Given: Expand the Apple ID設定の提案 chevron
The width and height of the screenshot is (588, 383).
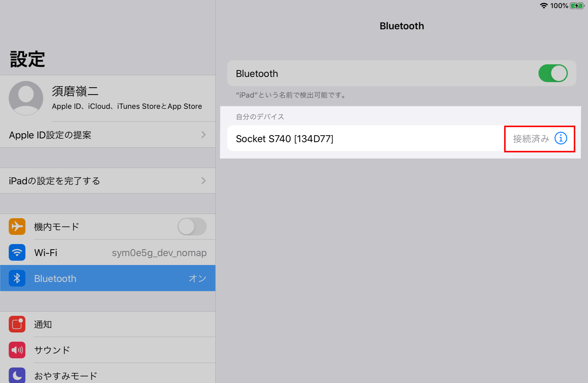Looking at the screenshot, I should (203, 135).
